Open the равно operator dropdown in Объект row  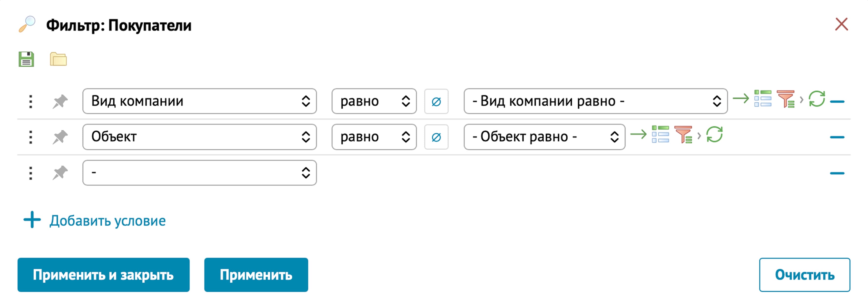click(374, 137)
